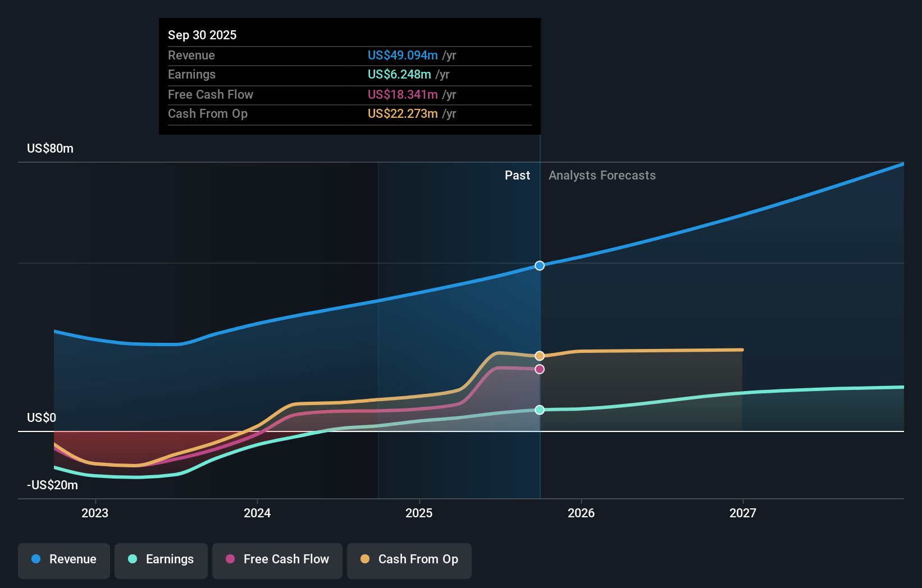Image resolution: width=922 pixels, height=588 pixels.
Task: Click the Past section label
Action: pyautogui.click(x=517, y=175)
